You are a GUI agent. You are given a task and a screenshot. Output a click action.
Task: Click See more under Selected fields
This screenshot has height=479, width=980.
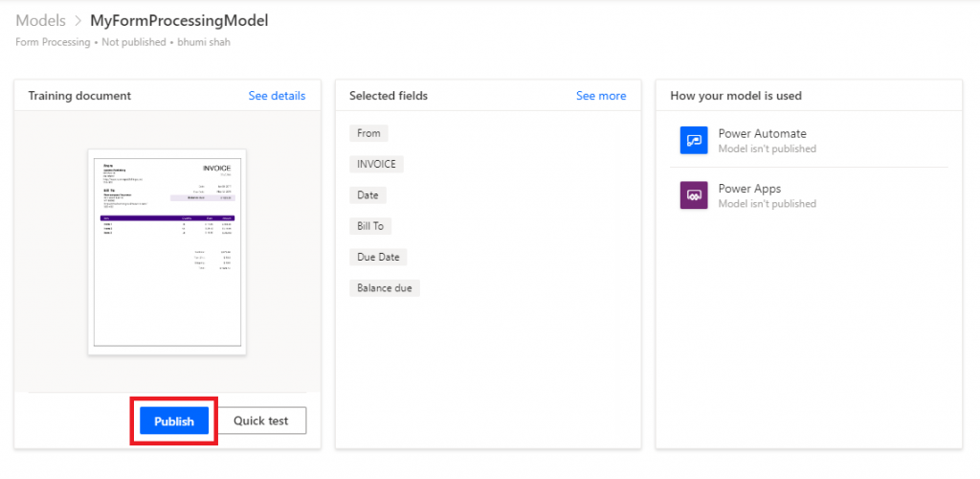(601, 96)
